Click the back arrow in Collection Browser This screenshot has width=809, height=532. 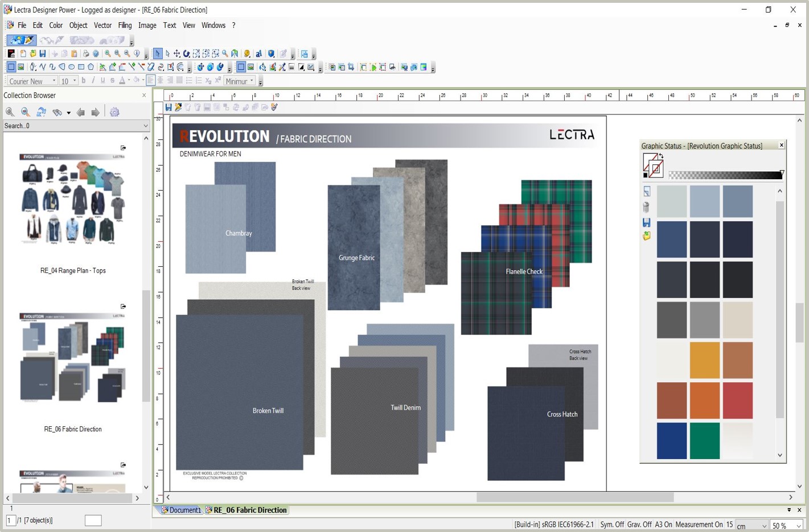point(81,112)
